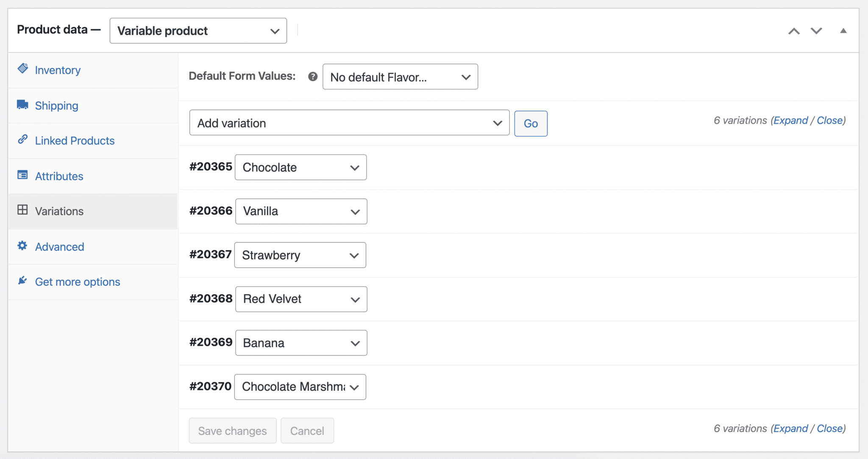The height and width of the screenshot is (459, 868).
Task: Open the Add variation dropdown
Action: click(x=349, y=123)
